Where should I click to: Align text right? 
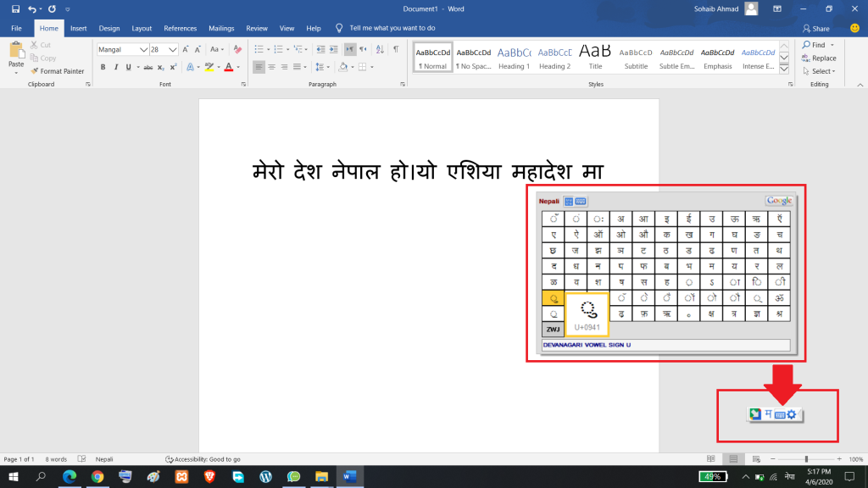point(284,67)
